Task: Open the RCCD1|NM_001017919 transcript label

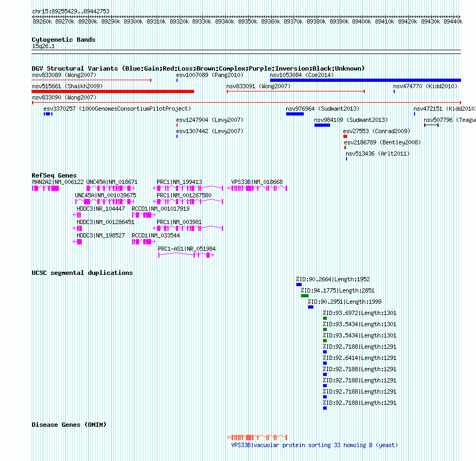Action: (x=160, y=209)
